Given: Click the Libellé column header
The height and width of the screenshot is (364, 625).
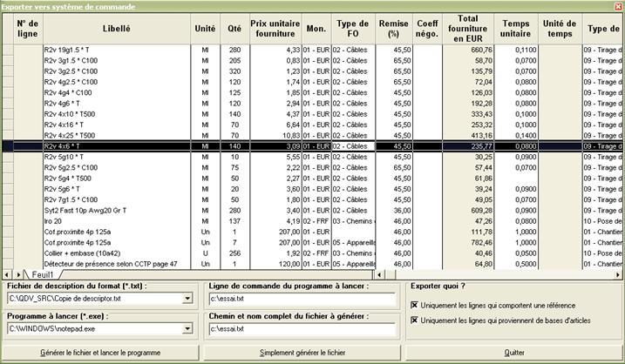Looking at the screenshot, I should tap(116, 28).
